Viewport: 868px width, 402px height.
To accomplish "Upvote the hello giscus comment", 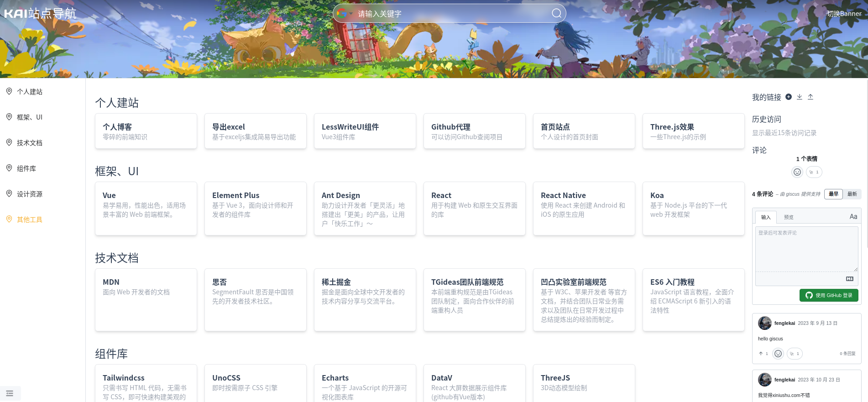I will (x=763, y=354).
